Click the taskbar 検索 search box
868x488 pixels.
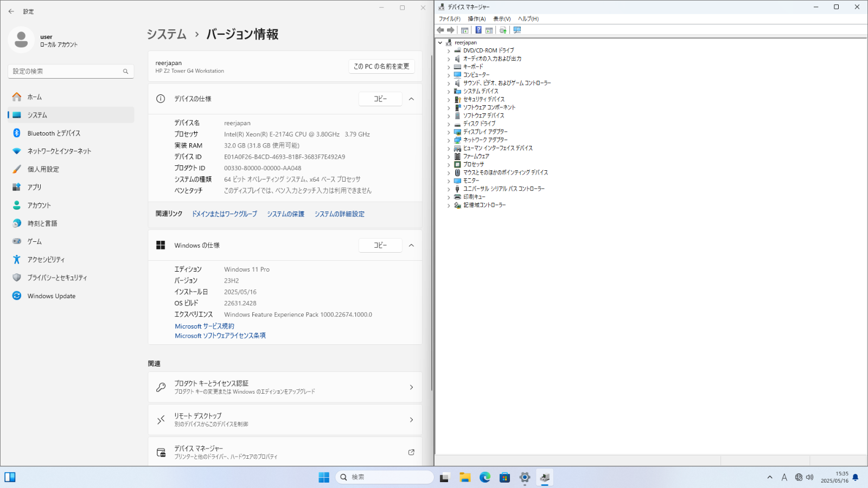pos(385,477)
